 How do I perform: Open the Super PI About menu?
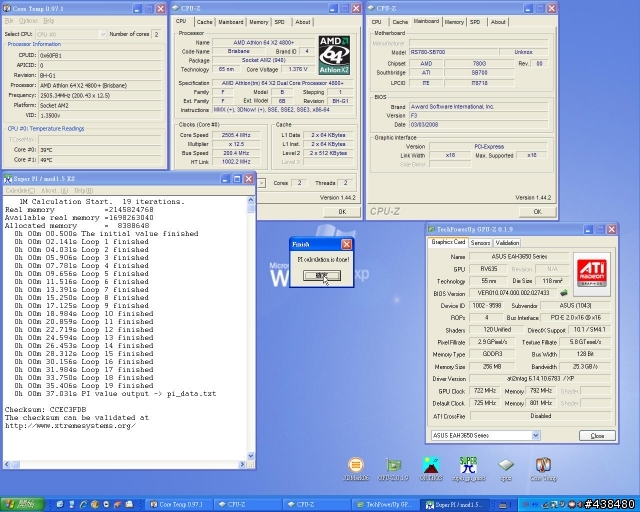(x=54, y=190)
